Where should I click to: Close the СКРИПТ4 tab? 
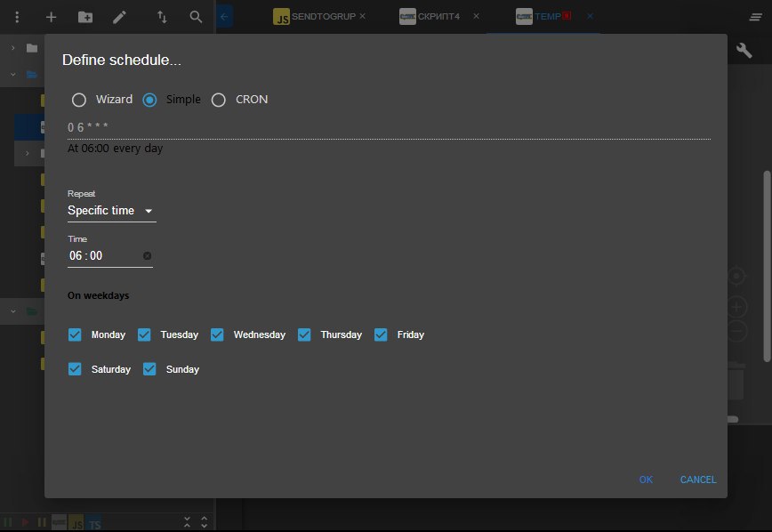476,16
